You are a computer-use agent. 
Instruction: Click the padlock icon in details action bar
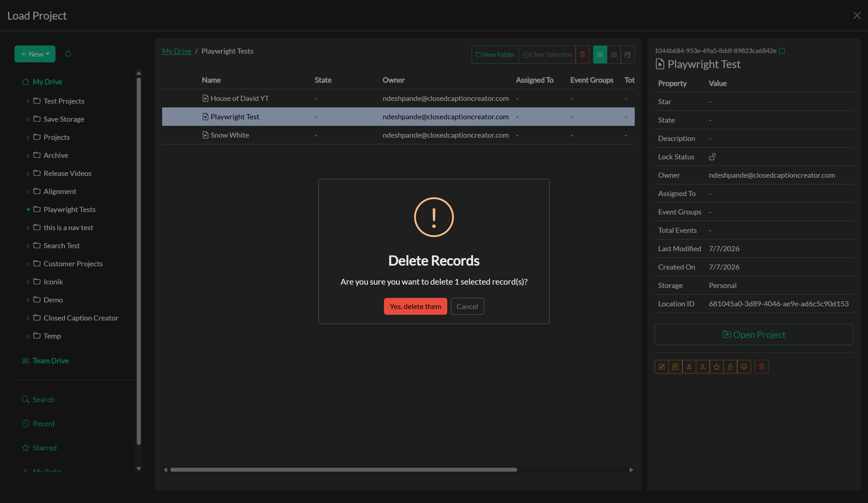[730, 367]
